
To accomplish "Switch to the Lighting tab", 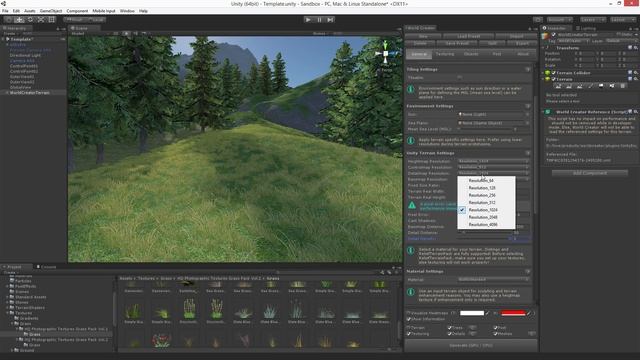I will (x=586, y=28).
